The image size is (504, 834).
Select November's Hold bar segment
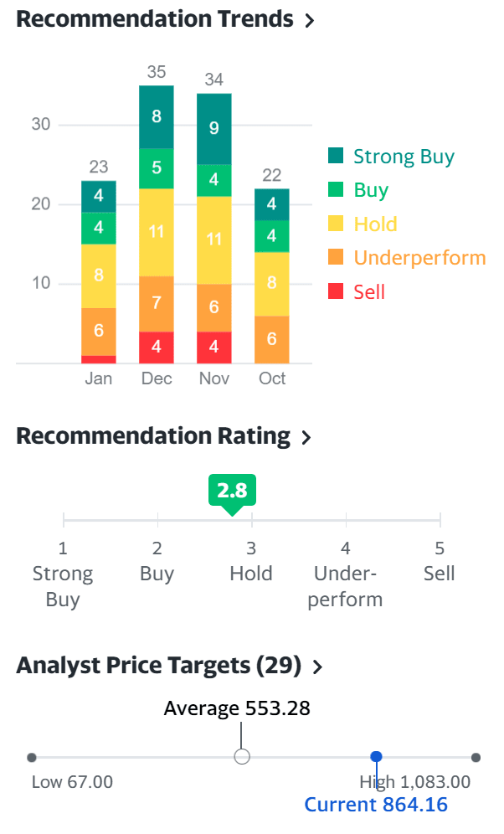coord(214,239)
